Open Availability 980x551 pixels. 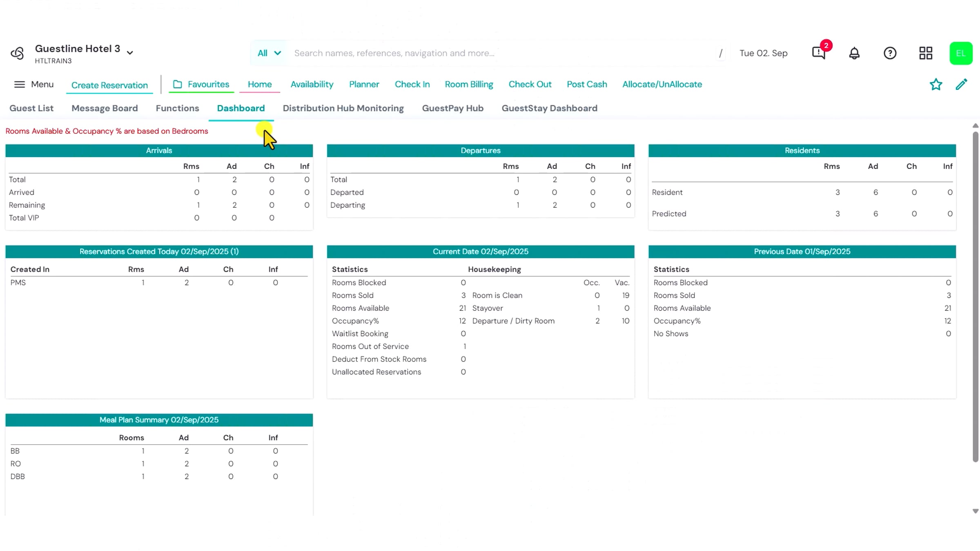312,84
